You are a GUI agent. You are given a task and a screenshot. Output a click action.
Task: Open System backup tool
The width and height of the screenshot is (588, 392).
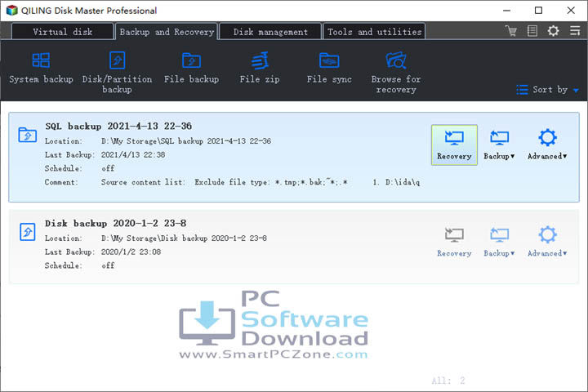[x=41, y=69]
